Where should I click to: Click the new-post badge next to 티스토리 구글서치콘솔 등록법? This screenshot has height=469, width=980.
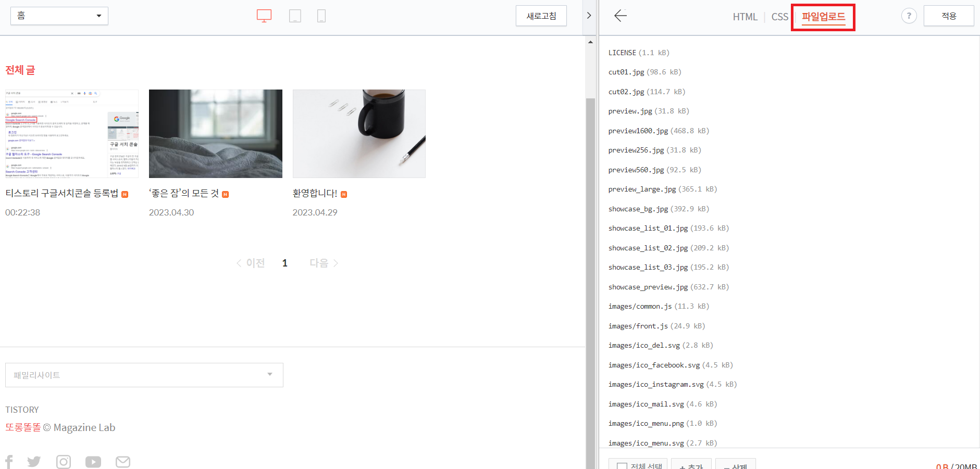click(125, 194)
